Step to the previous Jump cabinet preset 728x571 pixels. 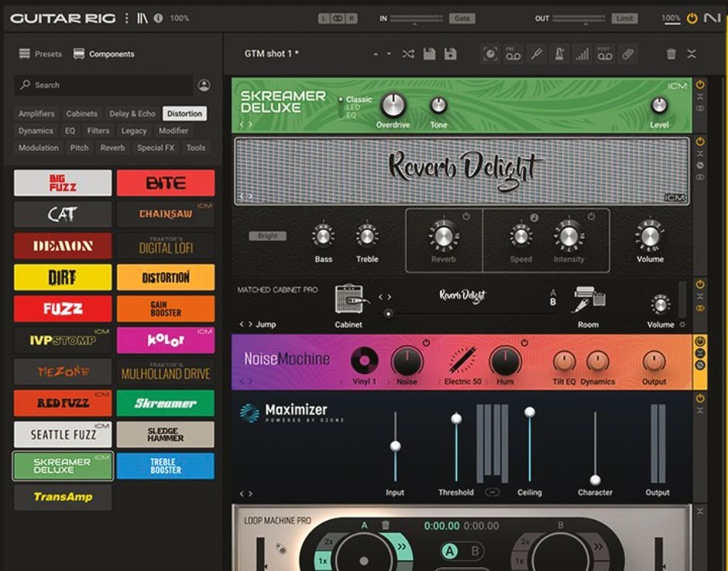(242, 325)
